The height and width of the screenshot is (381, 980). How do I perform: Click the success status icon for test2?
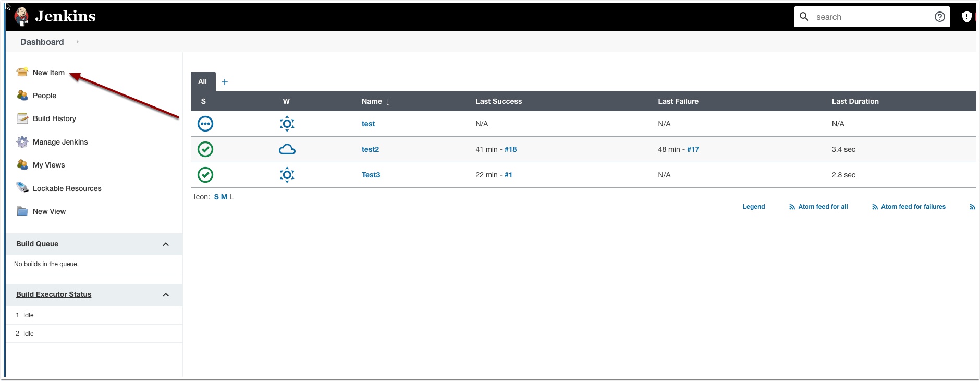click(205, 149)
